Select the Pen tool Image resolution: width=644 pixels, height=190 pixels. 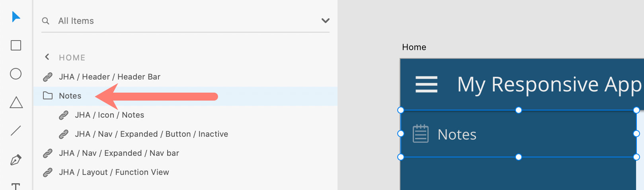coord(16,160)
